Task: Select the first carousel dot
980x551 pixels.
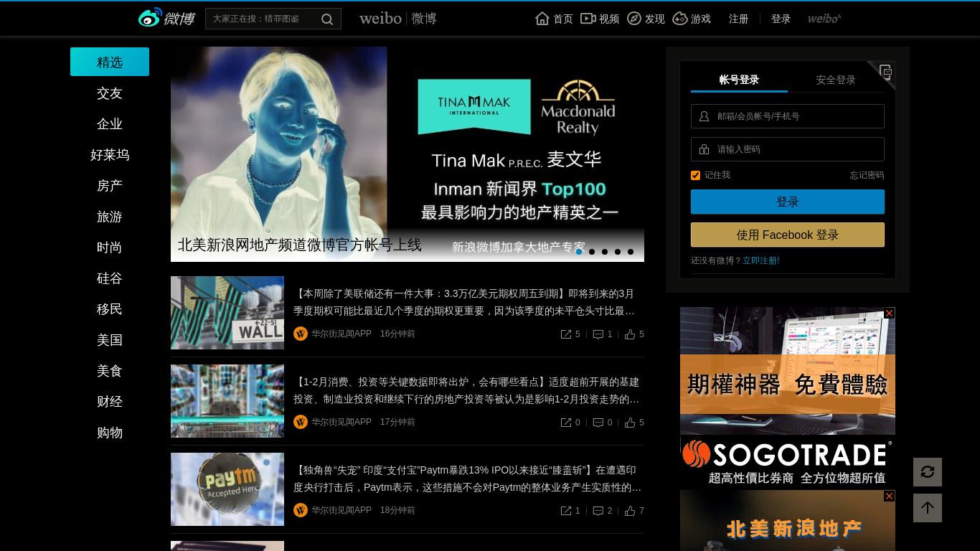Action: click(579, 252)
